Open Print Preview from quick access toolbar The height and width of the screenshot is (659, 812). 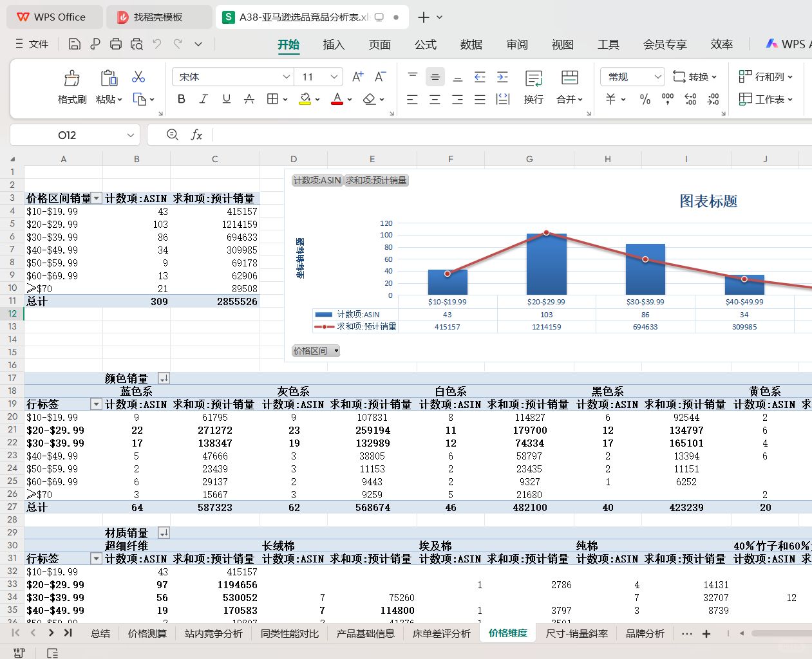click(x=137, y=44)
